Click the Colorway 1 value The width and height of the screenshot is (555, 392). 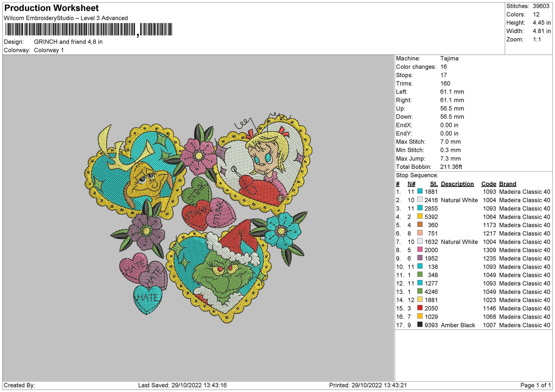(49, 50)
